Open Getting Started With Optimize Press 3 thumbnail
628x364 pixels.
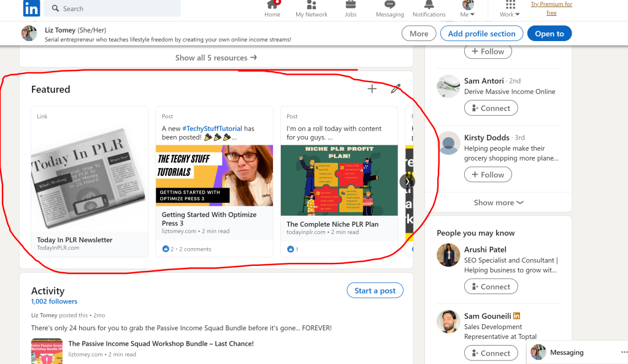214,175
